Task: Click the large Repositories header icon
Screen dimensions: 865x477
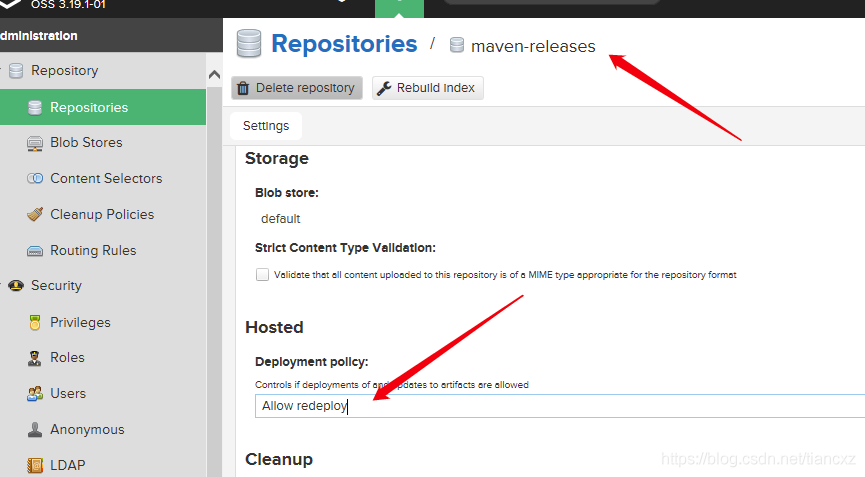Action: (x=248, y=44)
